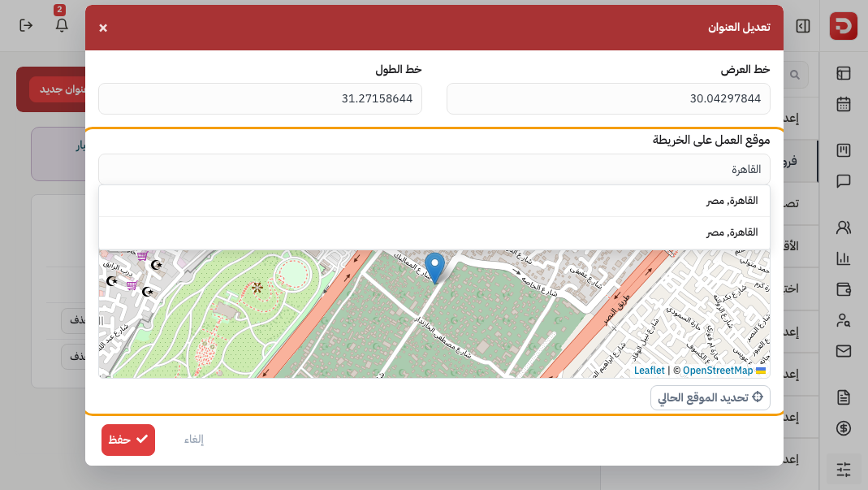Open the bar chart reports icon

pyautogui.click(x=843, y=258)
